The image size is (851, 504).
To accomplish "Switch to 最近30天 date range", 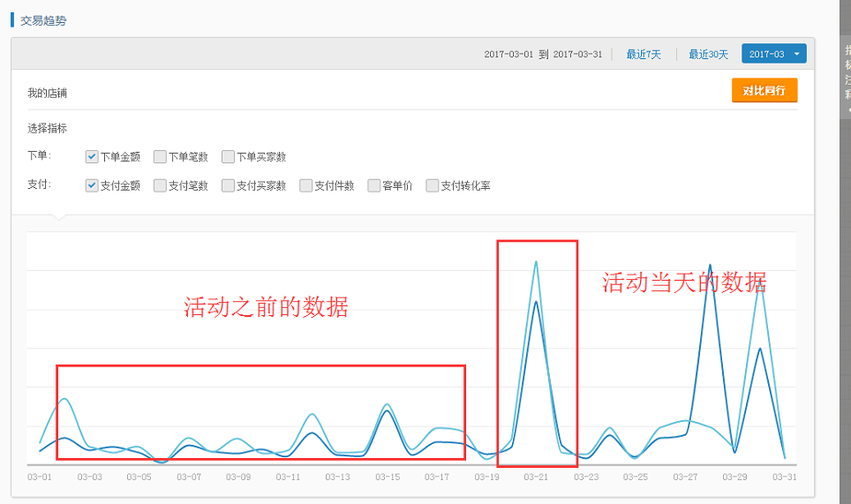I will (x=709, y=55).
